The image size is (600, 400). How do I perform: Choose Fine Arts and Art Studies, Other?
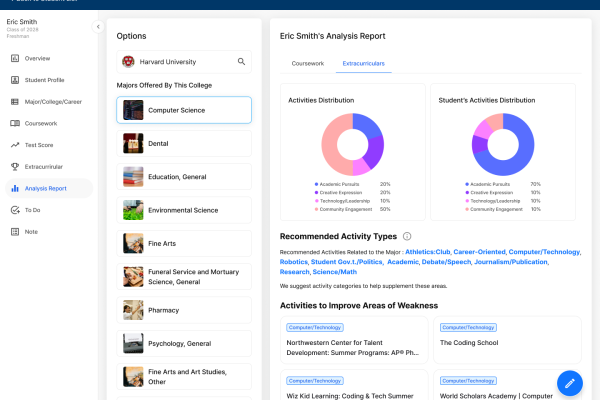184,377
